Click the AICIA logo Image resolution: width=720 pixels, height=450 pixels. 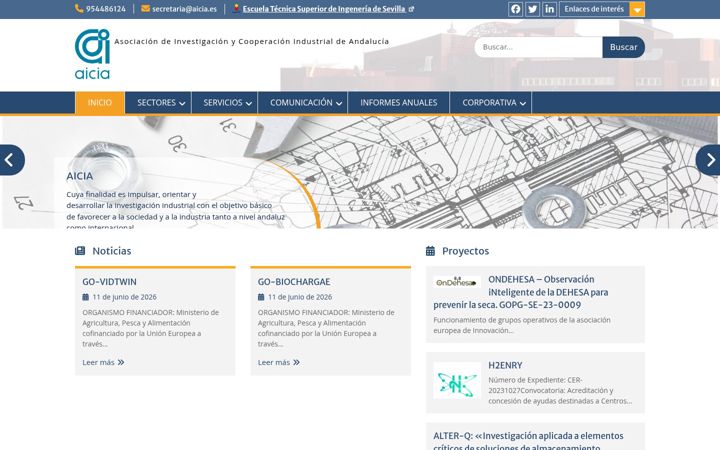click(92, 54)
